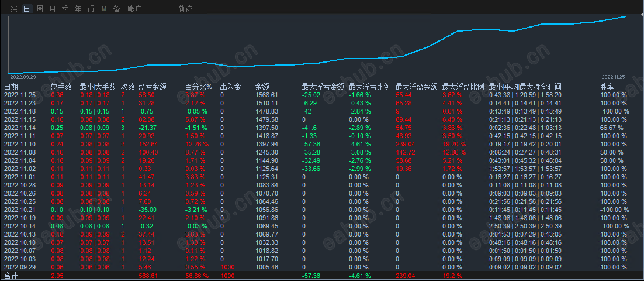Open the 备 tab

pyautogui.click(x=117, y=9)
